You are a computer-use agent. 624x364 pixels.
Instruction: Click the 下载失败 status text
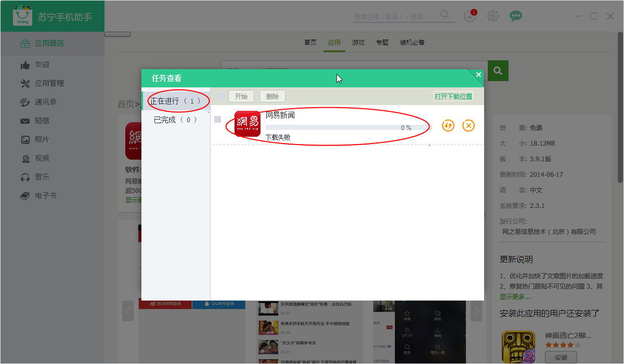(x=278, y=138)
